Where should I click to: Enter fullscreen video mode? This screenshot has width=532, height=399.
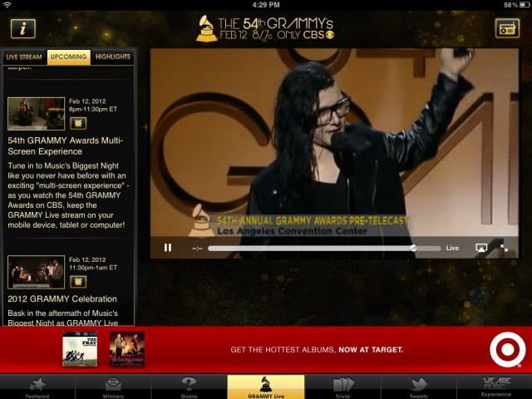pos(504,248)
